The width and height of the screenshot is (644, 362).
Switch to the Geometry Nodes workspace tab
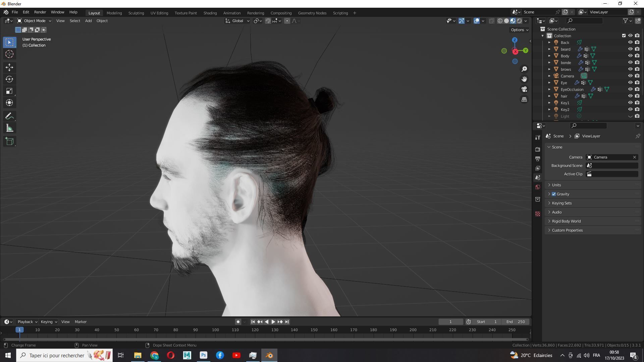312,13
